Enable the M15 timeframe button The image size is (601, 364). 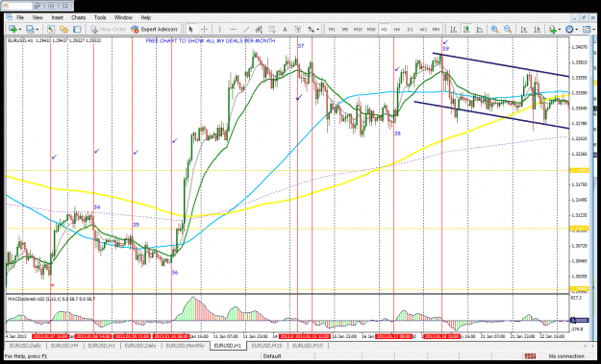pos(358,29)
